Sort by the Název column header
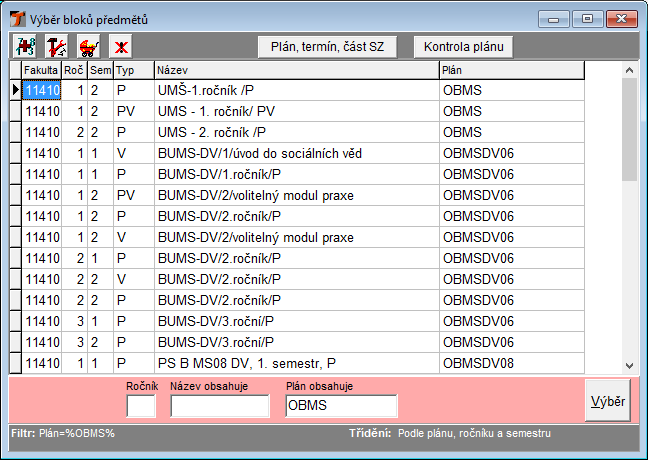This screenshot has width=648, height=460. (295, 70)
